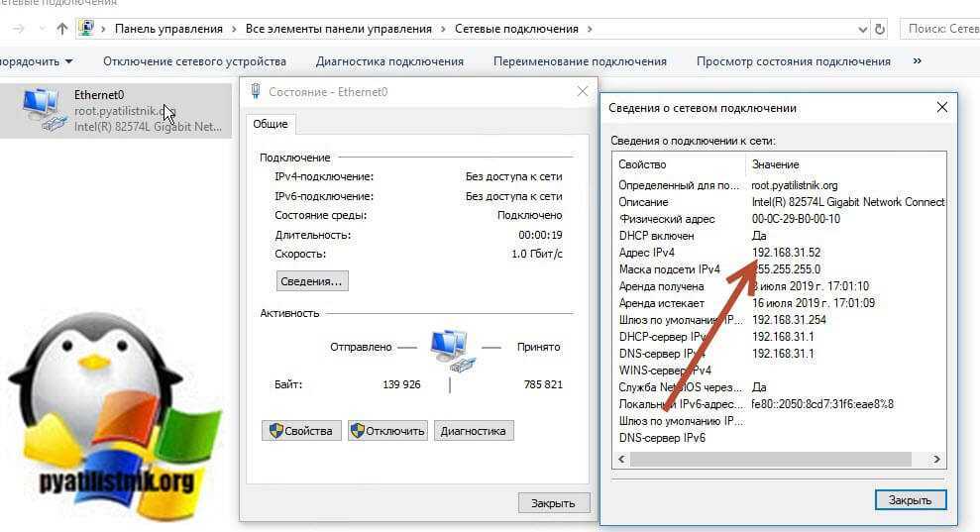980x532 pixels.
Task: Close the Состояние - Ethernet0 dialog with X
Action: pos(583,91)
